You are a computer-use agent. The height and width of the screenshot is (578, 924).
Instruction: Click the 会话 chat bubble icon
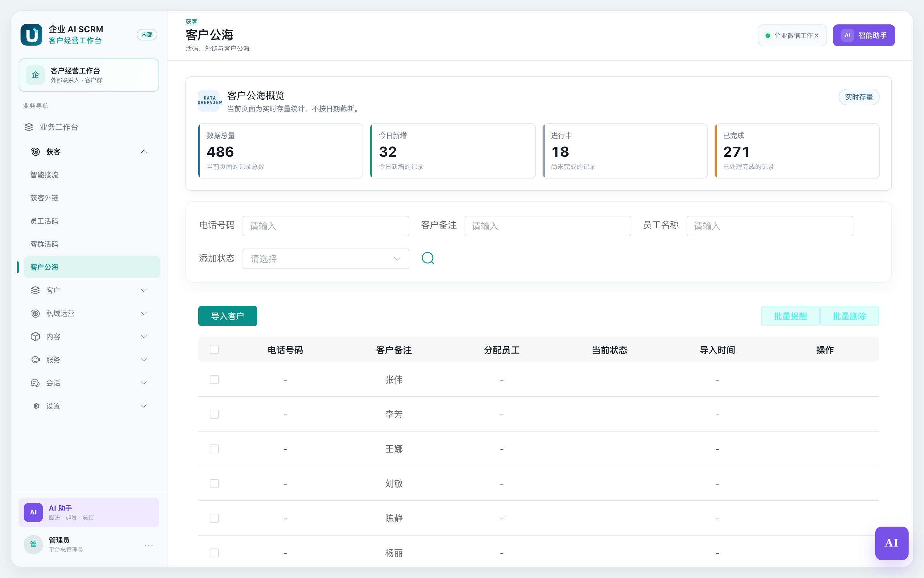pyautogui.click(x=35, y=383)
